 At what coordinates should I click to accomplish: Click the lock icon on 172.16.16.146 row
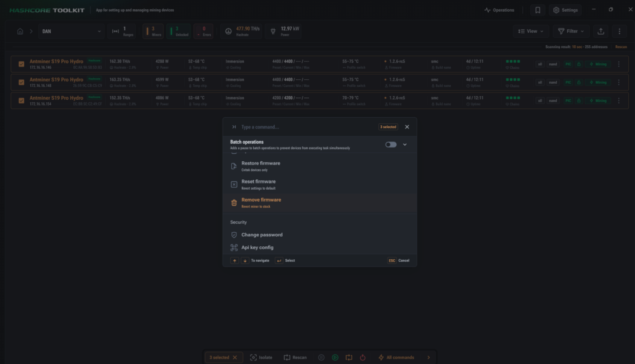click(579, 64)
